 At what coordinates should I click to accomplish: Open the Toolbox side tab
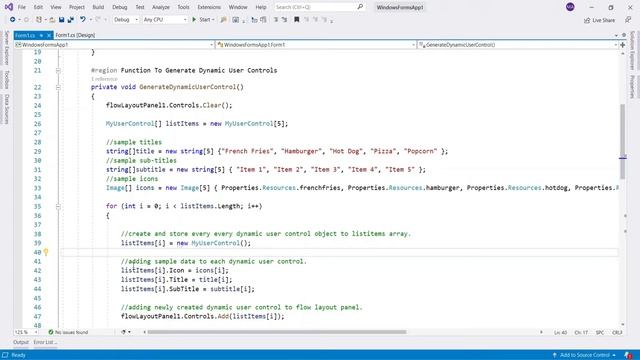tap(7, 79)
